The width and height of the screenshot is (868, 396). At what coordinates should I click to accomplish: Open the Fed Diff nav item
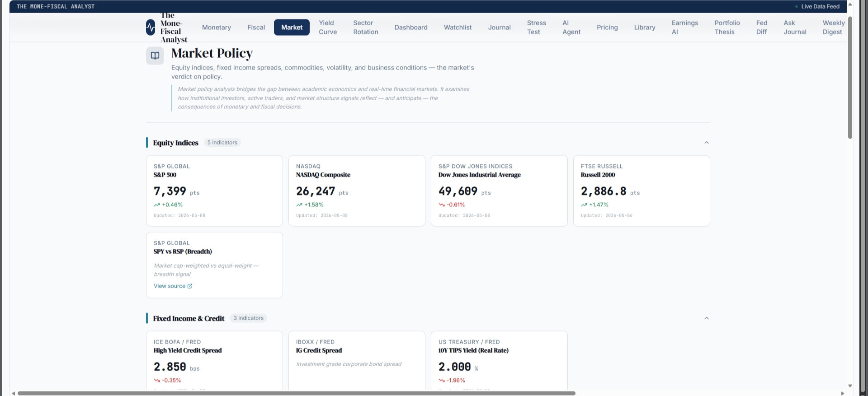coord(762,28)
